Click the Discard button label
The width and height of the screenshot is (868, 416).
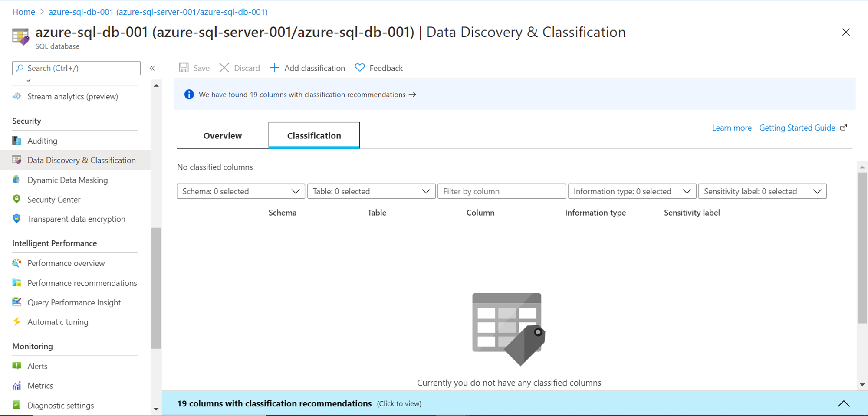coord(247,68)
